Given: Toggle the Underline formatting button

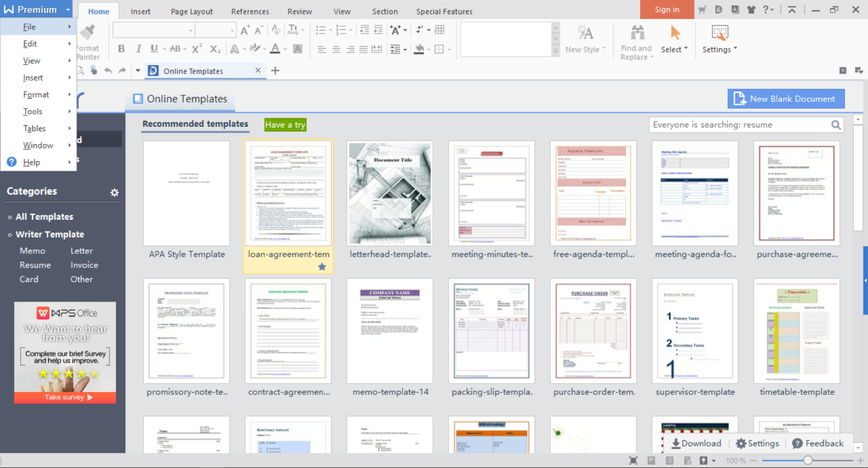Looking at the screenshot, I should pos(154,49).
